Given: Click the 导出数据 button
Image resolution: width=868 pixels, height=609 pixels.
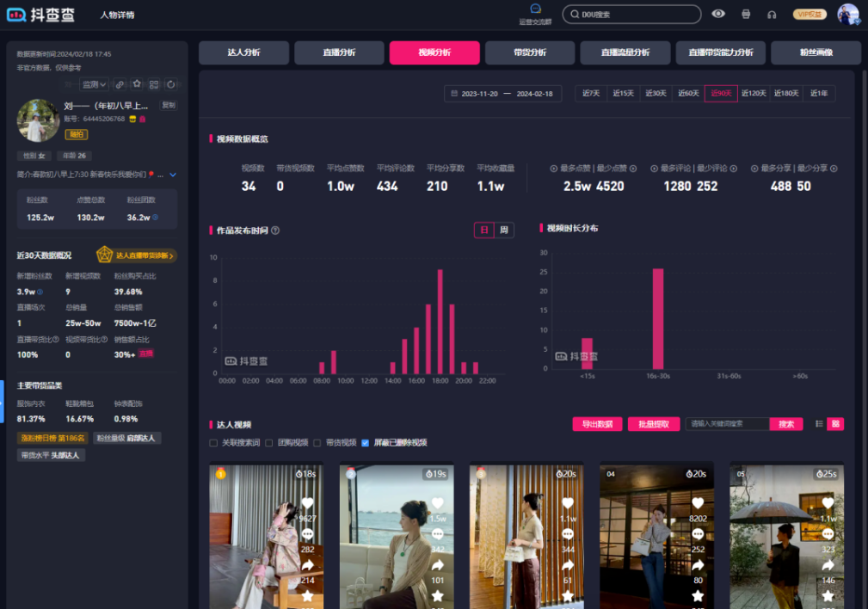Looking at the screenshot, I should coord(597,424).
